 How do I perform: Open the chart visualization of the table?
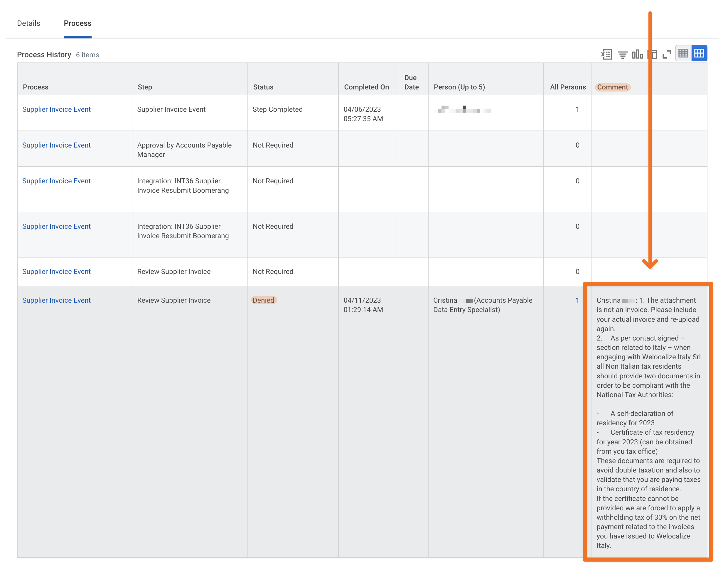click(638, 54)
